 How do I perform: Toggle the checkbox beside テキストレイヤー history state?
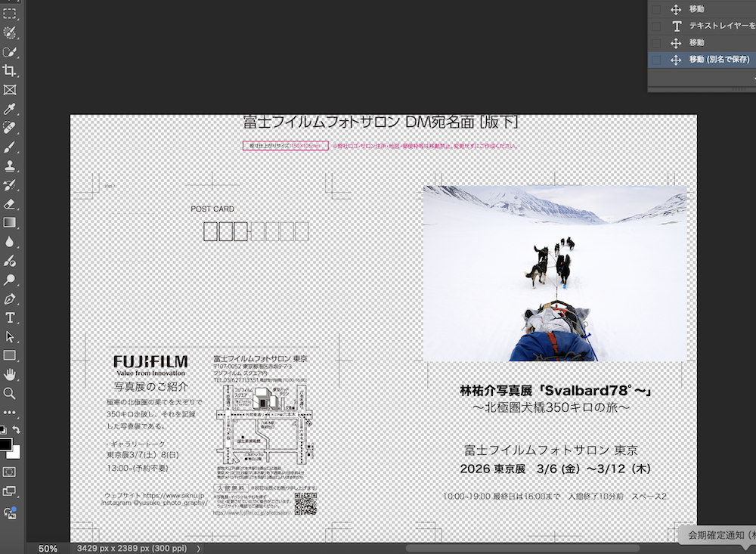(x=656, y=26)
